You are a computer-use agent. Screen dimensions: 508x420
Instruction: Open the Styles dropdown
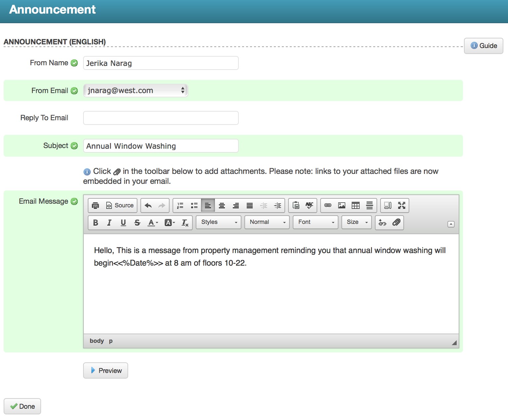click(219, 222)
